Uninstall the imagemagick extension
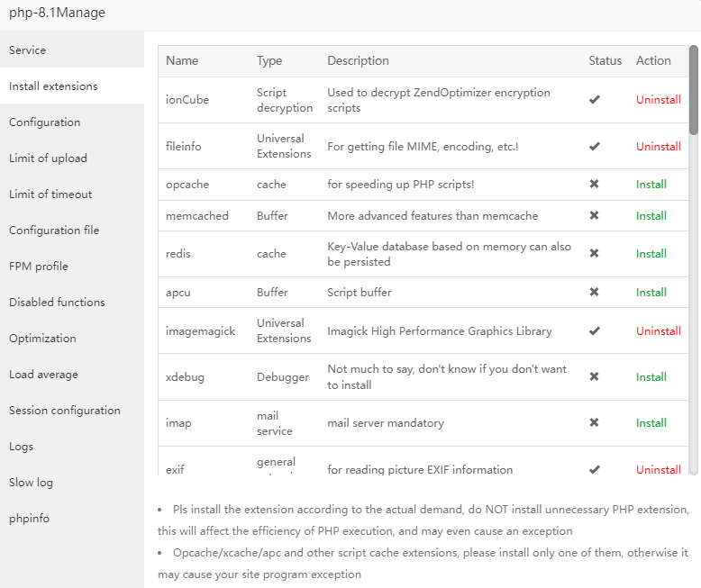Viewport: 701px width, 588px height. (658, 331)
